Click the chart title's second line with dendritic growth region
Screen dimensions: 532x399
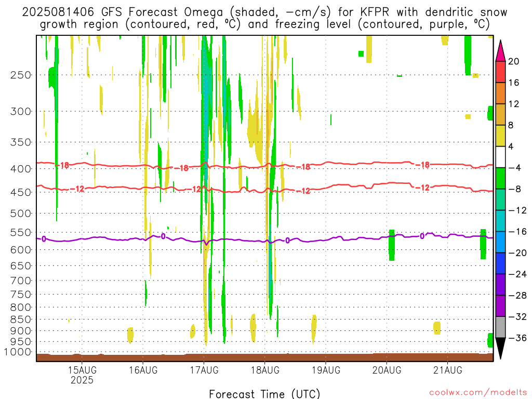(265, 24)
